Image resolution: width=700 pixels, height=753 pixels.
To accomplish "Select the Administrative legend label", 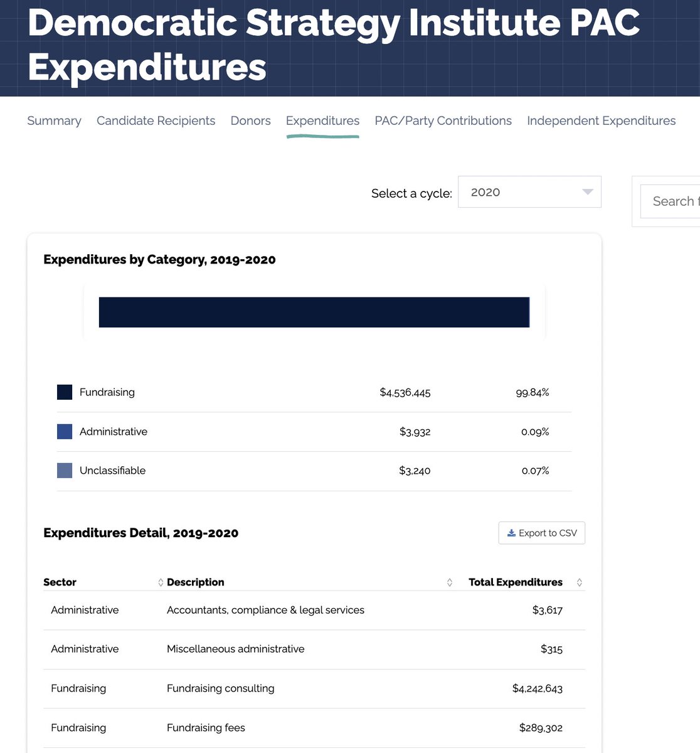I will (114, 432).
